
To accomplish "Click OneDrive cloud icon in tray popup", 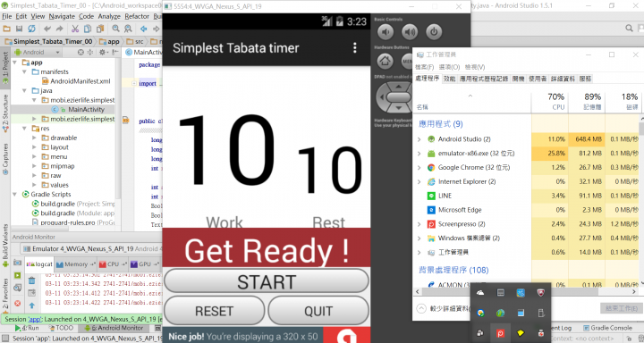I will click(x=480, y=293).
